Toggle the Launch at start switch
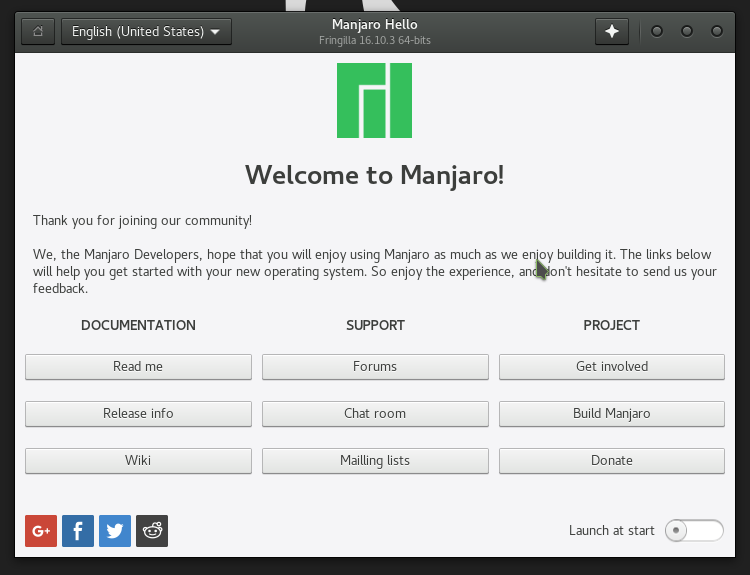This screenshot has height=575, width=750. pyautogui.click(x=694, y=530)
